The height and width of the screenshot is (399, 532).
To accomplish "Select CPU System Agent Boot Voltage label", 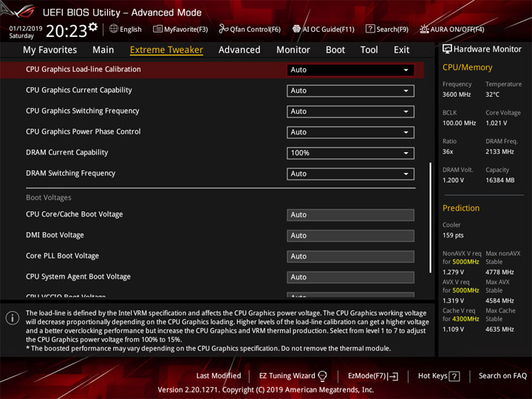I will coord(78,277).
